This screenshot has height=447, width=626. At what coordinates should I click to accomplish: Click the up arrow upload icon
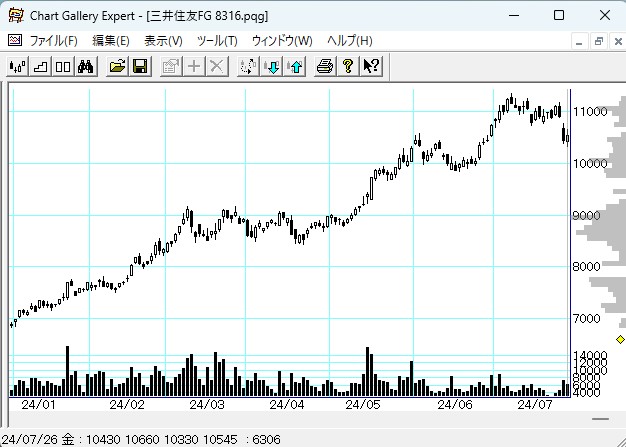click(295, 66)
